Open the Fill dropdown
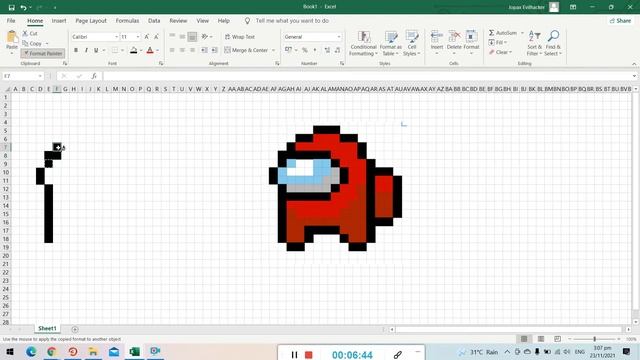640x360 pixels. point(498,42)
